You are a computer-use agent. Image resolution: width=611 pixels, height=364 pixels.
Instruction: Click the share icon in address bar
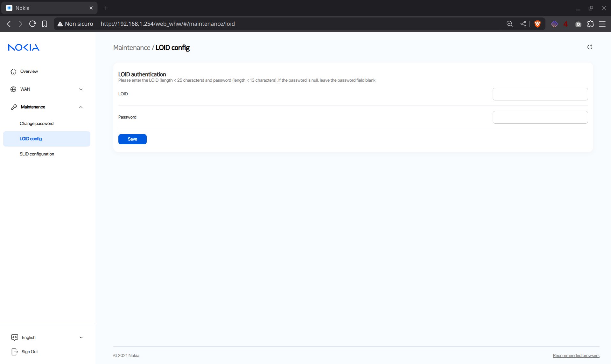[523, 24]
